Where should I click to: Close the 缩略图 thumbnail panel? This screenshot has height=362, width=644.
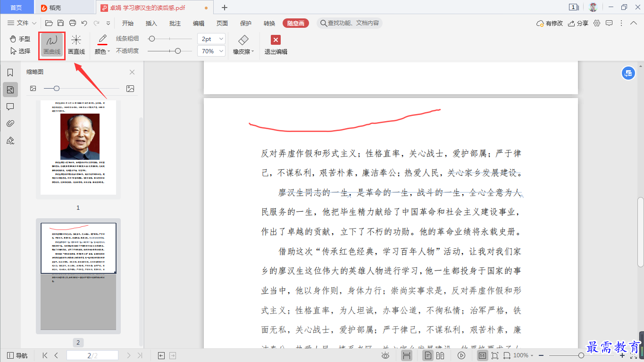(x=132, y=72)
